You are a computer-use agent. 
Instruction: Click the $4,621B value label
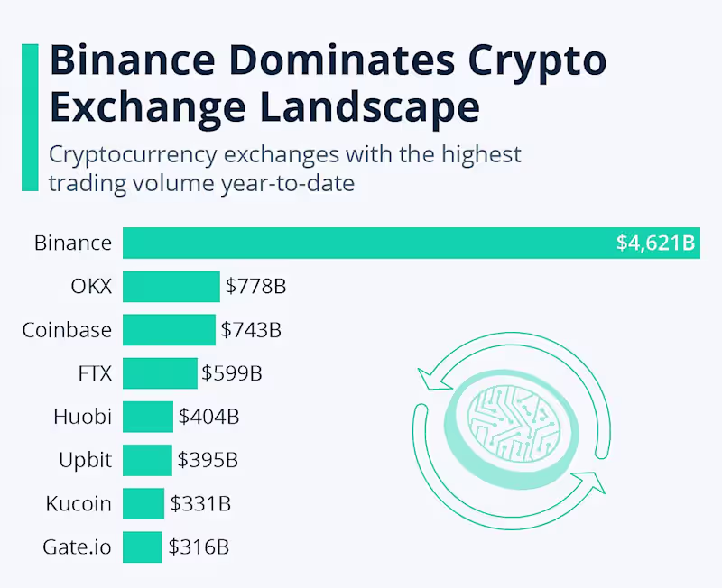[x=655, y=243]
